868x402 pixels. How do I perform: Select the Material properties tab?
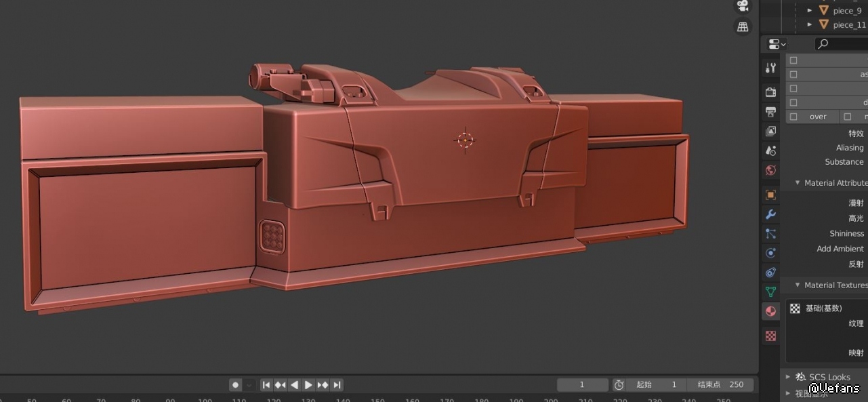pos(770,311)
